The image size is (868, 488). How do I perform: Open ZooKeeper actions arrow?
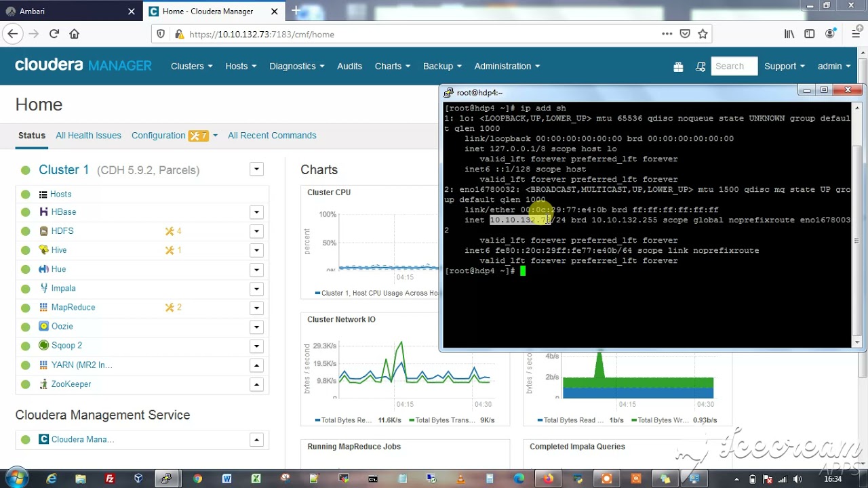tap(256, 384)
